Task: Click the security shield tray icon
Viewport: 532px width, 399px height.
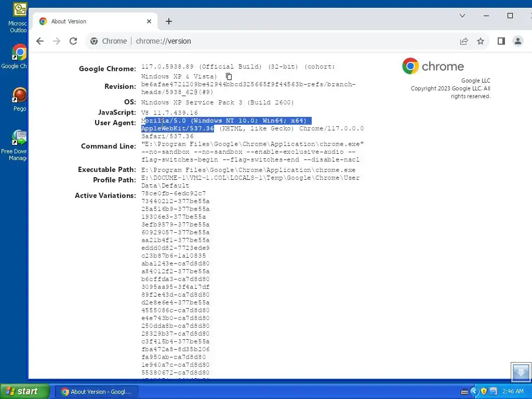Action: pos(484,392)
